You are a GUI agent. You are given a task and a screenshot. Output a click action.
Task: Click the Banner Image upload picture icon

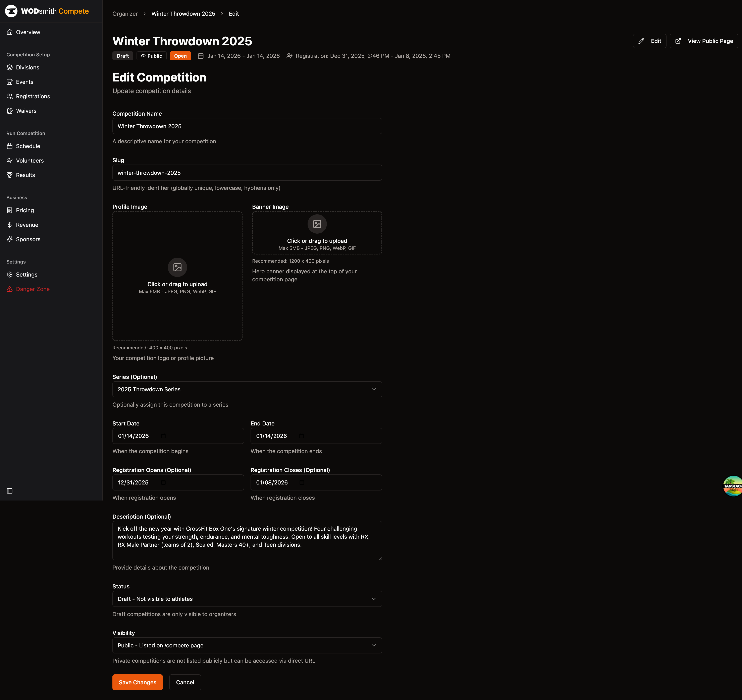(317, 224)
